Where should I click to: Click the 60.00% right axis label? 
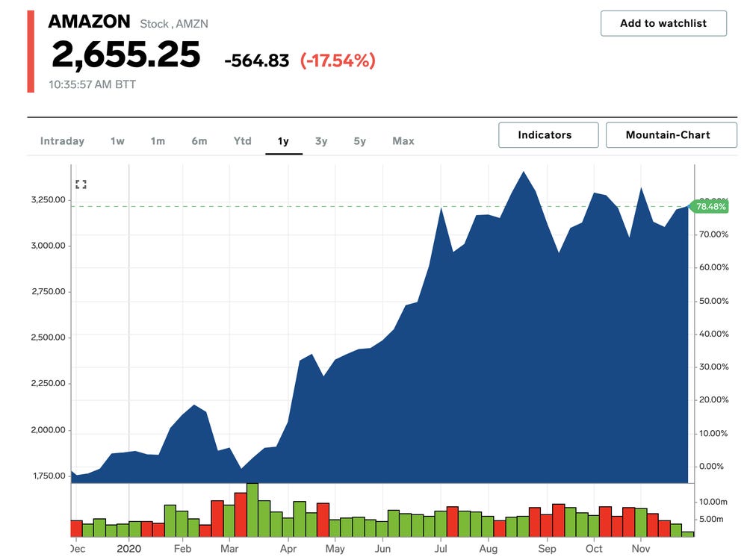coord(713,267)
